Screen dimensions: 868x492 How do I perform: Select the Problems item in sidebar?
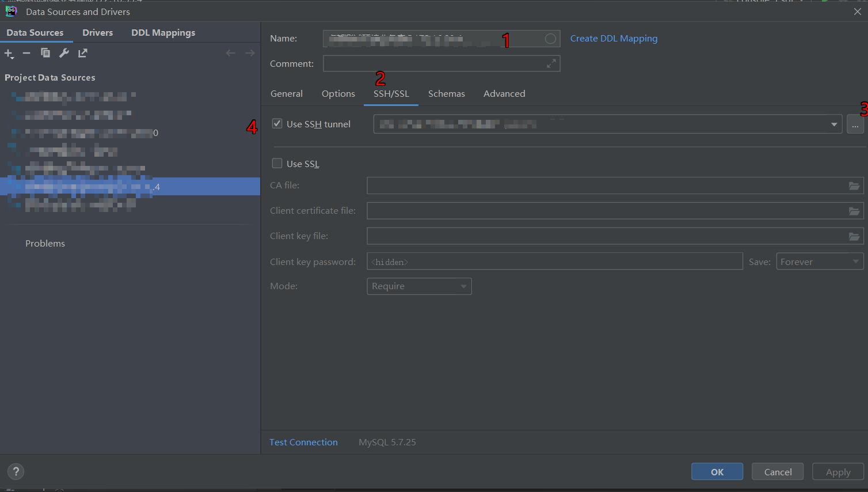click(x=45, y=244)
